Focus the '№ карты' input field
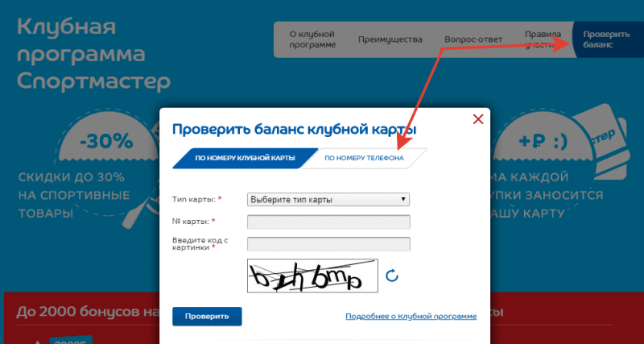The width and height of the screenshot is (644, 344). [328, 222]
